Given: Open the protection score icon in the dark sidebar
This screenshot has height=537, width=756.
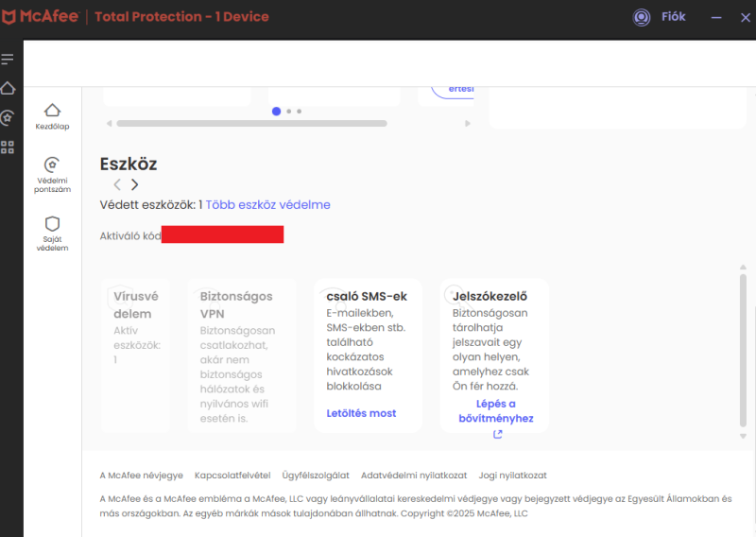Looking at the screenshot, I should pos(8,118).
